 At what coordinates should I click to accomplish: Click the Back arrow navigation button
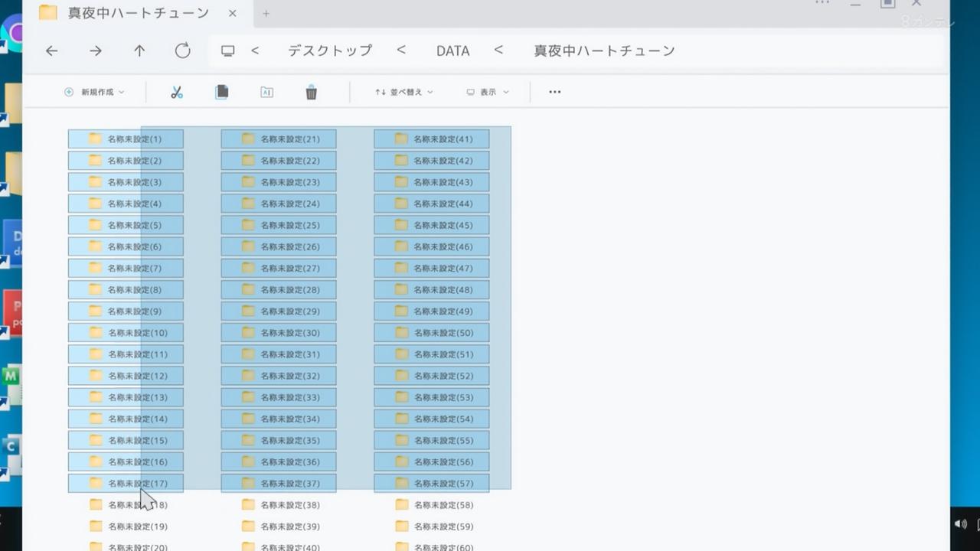(51, 51)
